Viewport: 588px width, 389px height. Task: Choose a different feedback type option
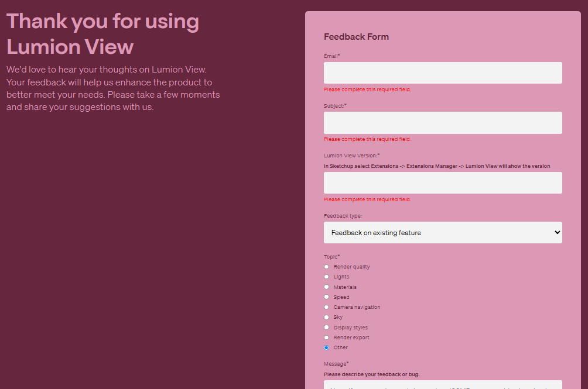(x=443, y=232)
